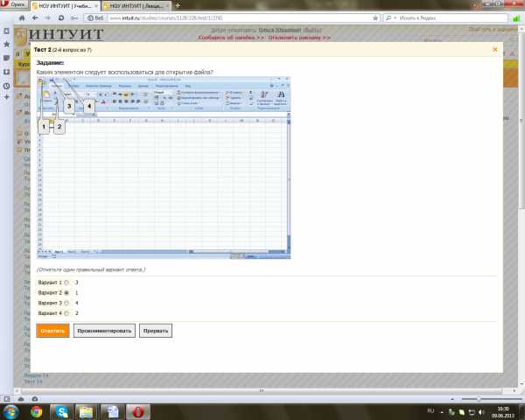Select Вариант 1 radio button
Viewport: 525px width, 420px height.
pos(66,283)
